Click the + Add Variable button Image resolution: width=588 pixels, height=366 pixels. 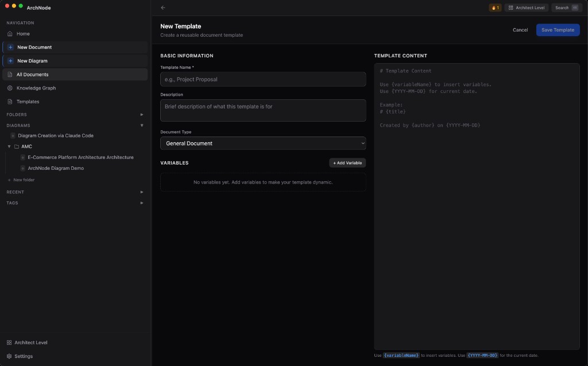click(x=347, y=163)
